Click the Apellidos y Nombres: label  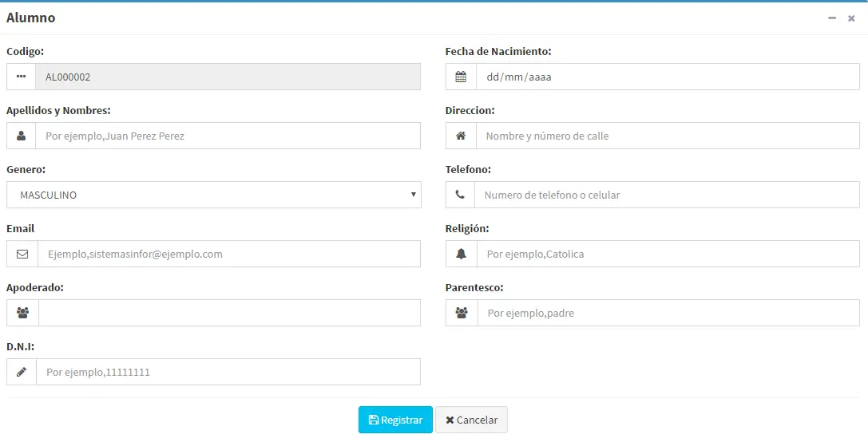click(x=58, y=110)
